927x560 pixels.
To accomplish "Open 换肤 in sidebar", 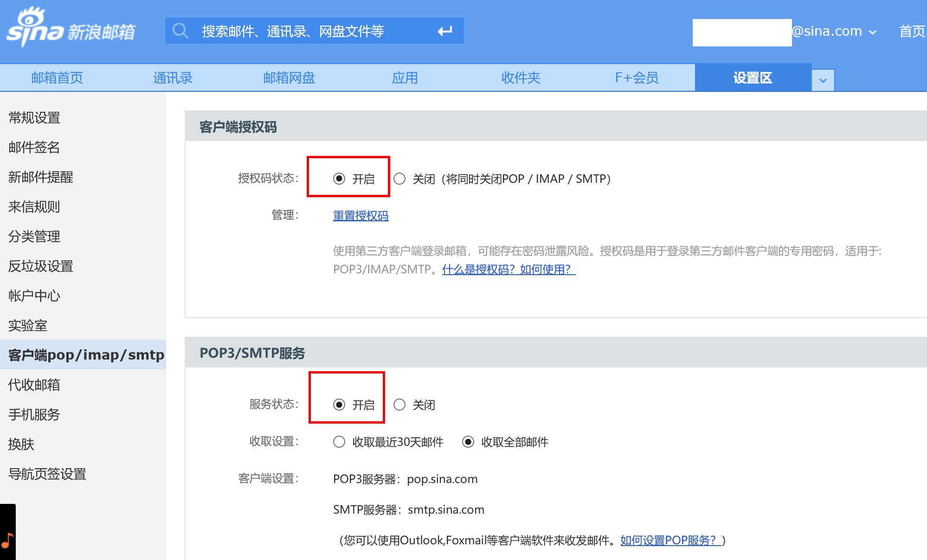I will [x=21, y=444].
